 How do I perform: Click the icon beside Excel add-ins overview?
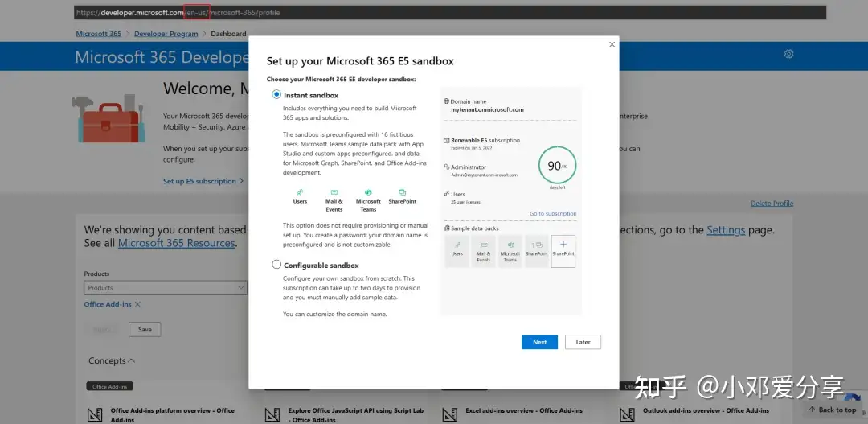(449, 415)
